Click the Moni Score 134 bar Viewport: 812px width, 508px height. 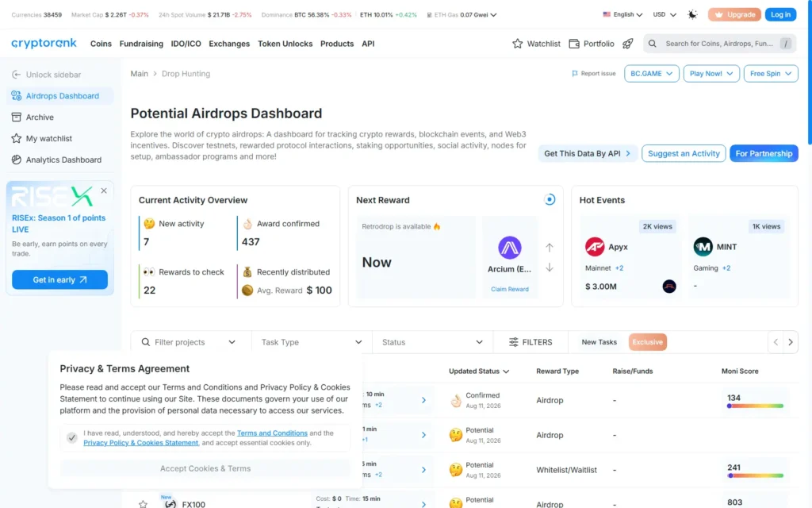tap(755, 406)
